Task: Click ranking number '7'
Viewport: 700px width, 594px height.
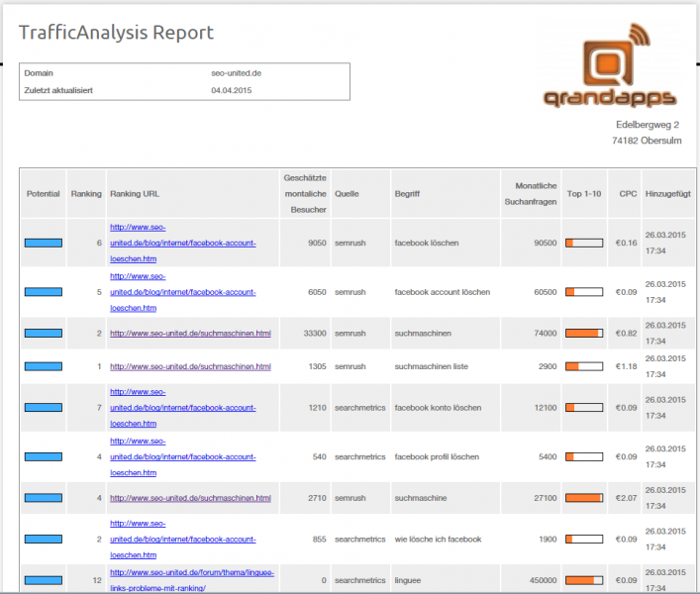Action: pos(99,408)
